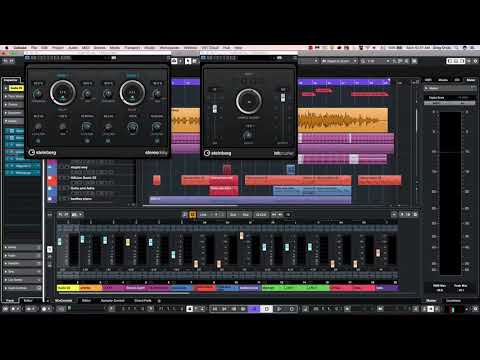This screenshot has width=480, height=360.
Task: Click the rightmost mixer channel fader
Action: coord(378,252)
